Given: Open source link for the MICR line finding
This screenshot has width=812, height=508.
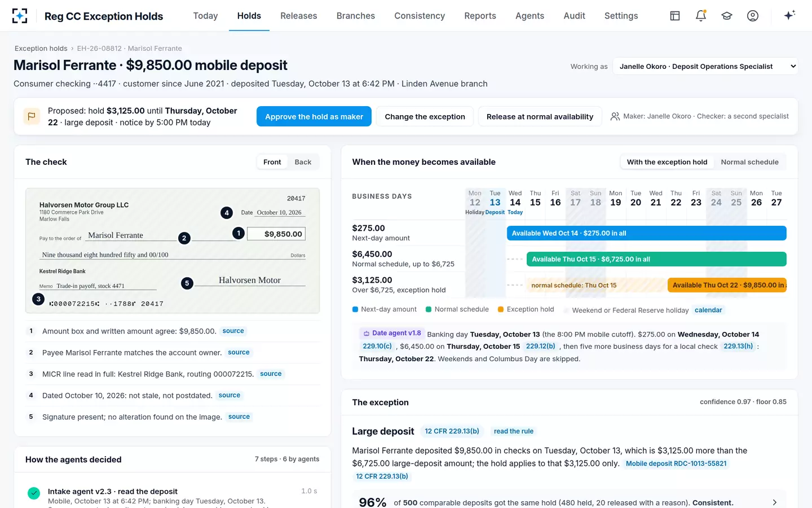Looking at the screenshot, I should pos(271,374).
